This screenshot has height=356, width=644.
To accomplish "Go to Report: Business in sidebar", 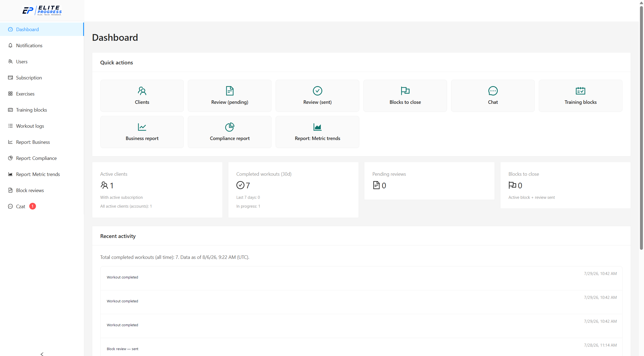I will [x=42, y=142].
